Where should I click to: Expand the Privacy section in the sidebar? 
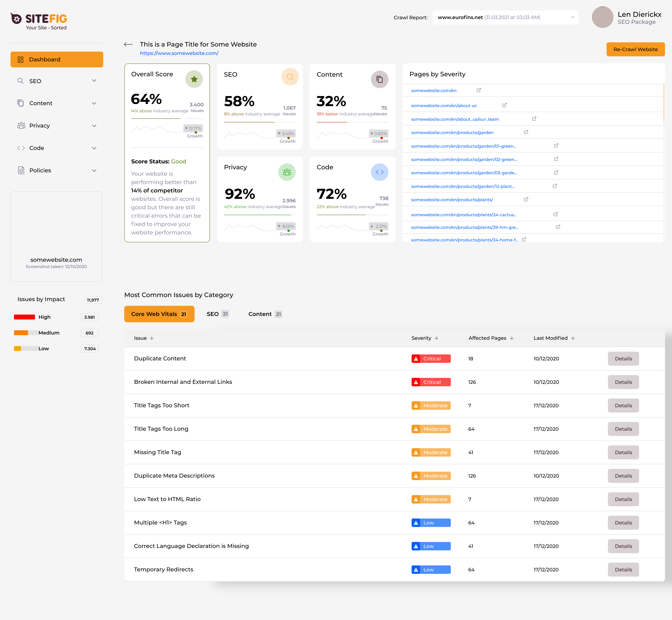point(94,125)
